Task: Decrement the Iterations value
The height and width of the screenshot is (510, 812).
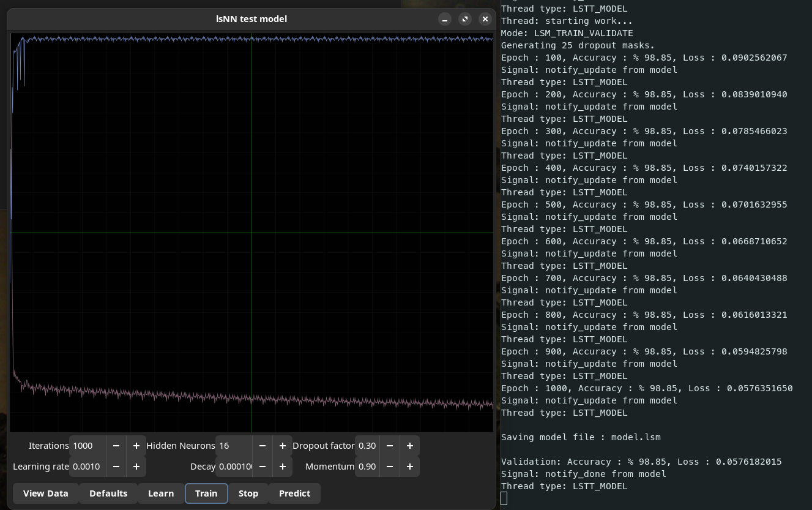Action: (x=116, y=445)
